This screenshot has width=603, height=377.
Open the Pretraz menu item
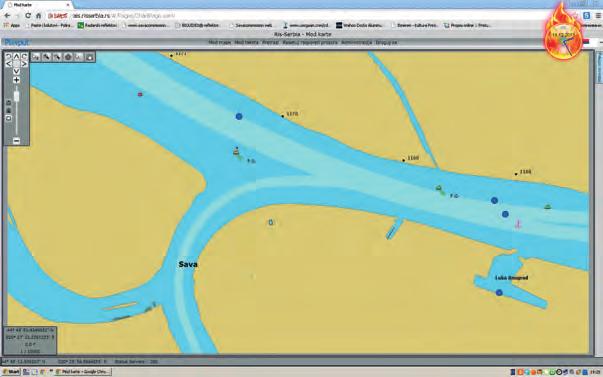270,42
